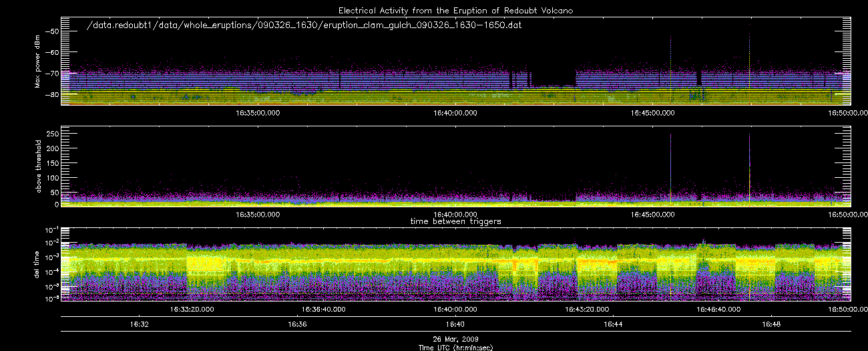This screenshot has width=868, height=351.
Task: Click the 16:43:20.000 time label
Action: click(587, 310)
